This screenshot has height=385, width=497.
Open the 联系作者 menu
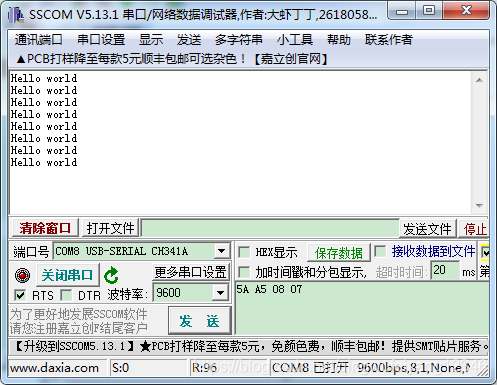[x=389, y=40]
